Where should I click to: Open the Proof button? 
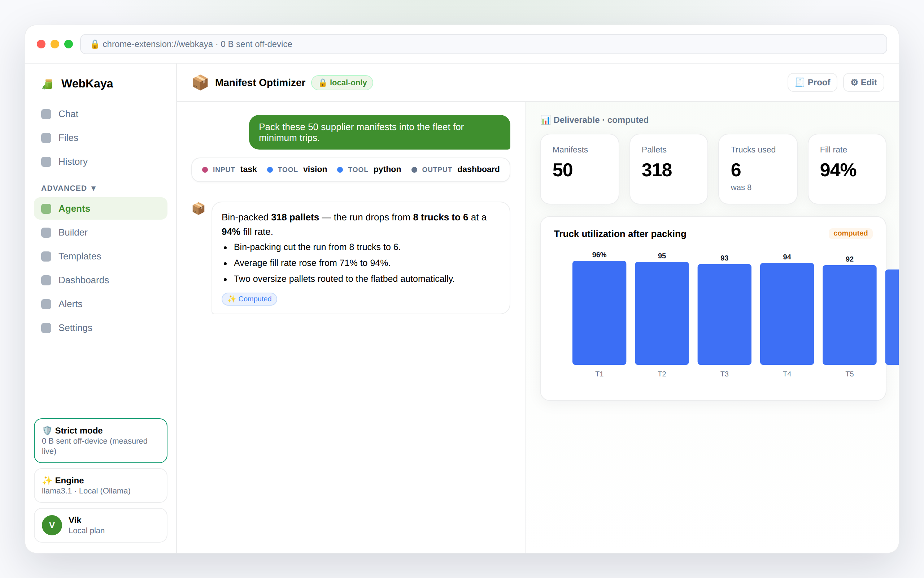point(812,83)
